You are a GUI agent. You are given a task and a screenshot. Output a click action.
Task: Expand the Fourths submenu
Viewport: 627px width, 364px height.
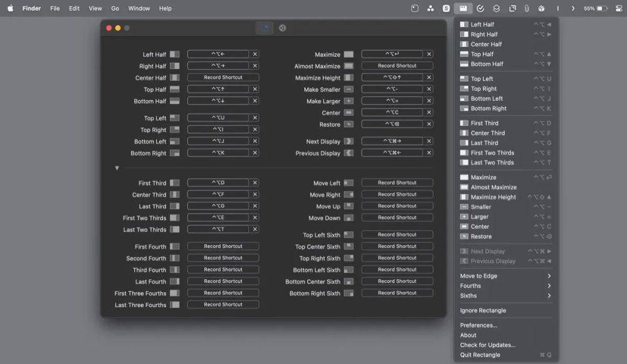[x=506, y=286]
